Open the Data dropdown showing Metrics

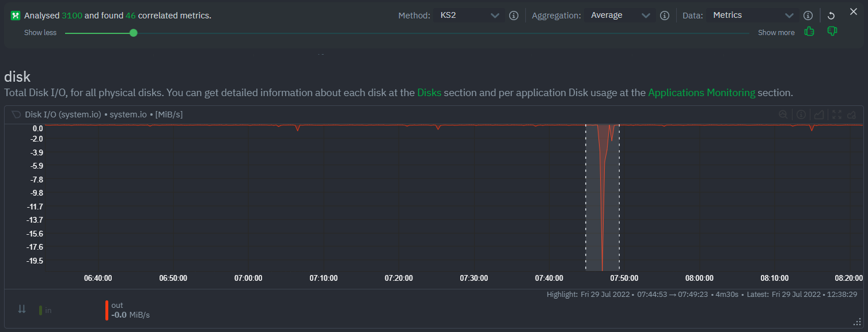(x=753, y=16)
